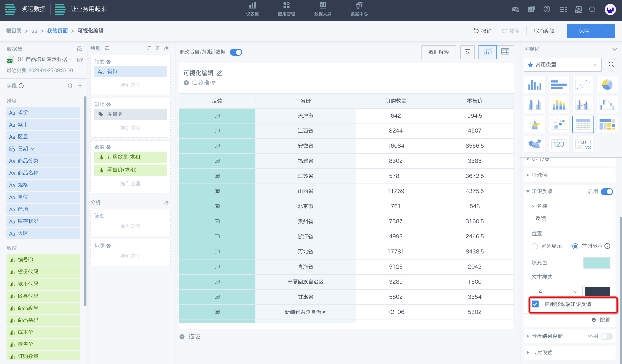Add a 描述 description
Image resolution: width=622 pixels, height=364 pixels.
[x=190, y=336]
